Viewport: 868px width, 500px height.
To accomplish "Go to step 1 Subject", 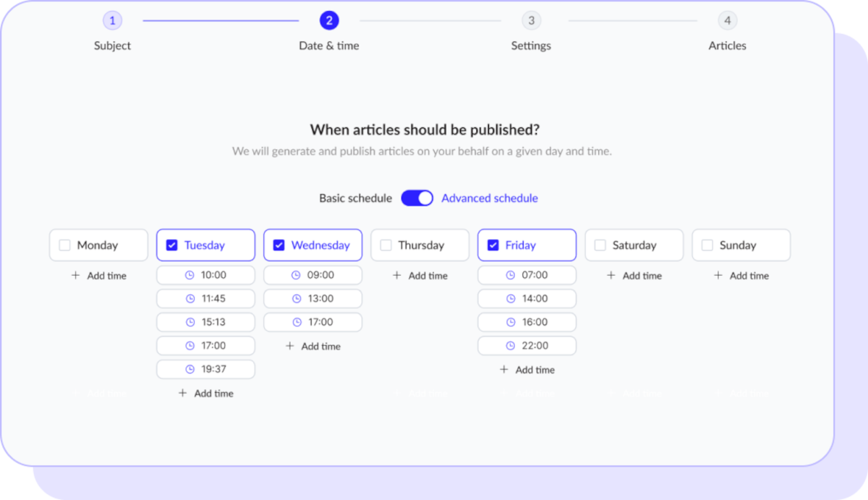I will coord(112,21).
